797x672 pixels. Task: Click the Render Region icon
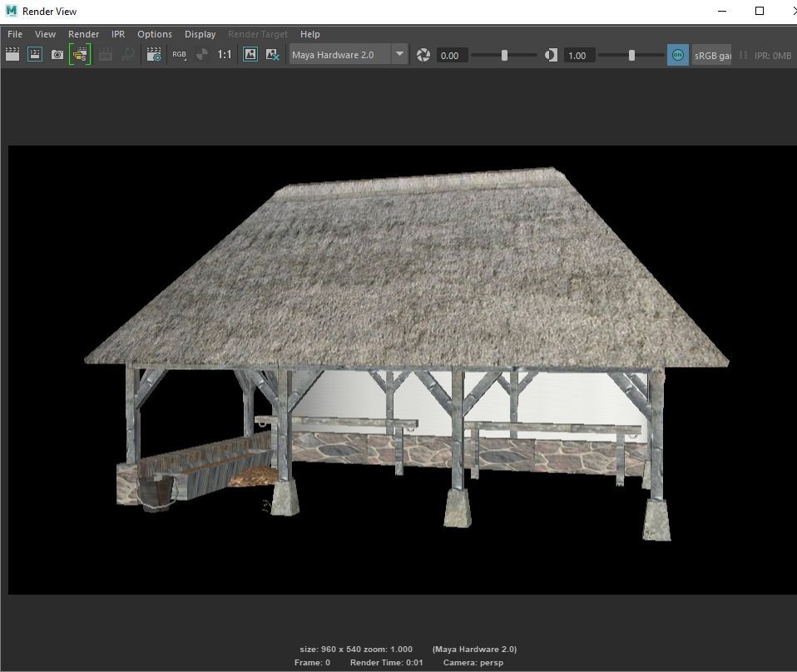coord(35,55)
